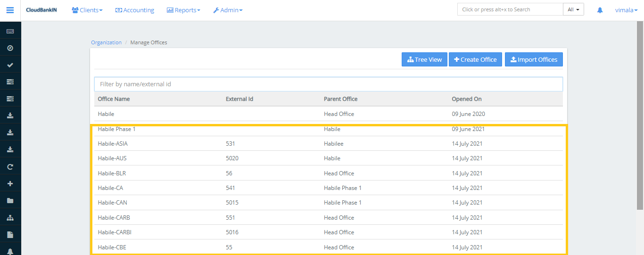Screen dimensions: 644x255
Task: Expand the Reports dropdown menu
Action: click(x=183, y=10)
